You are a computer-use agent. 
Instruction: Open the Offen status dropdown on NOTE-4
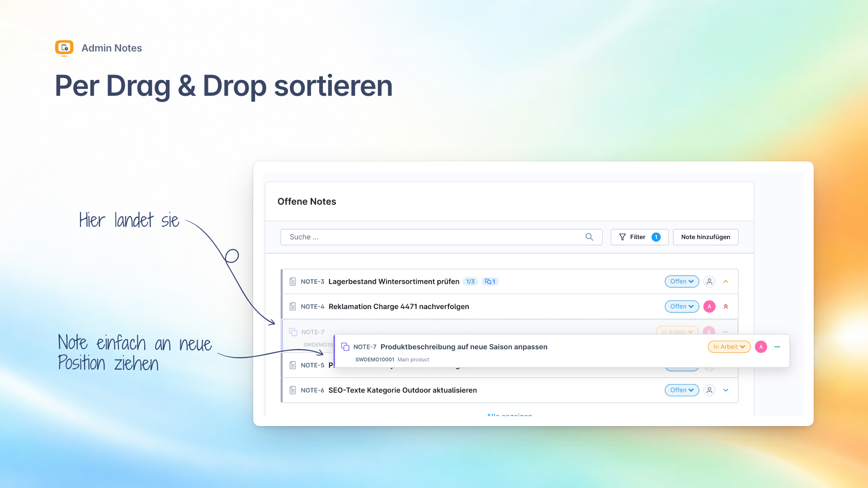682,306
